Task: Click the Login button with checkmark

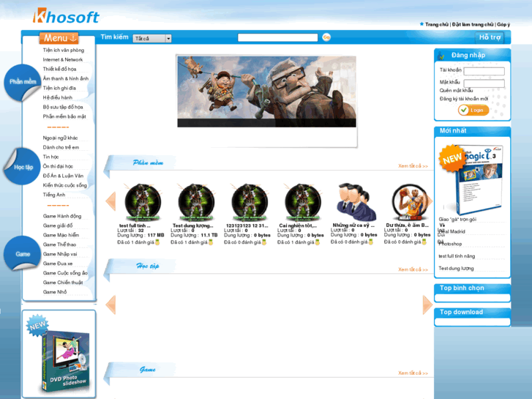Action: click(473, 110)
